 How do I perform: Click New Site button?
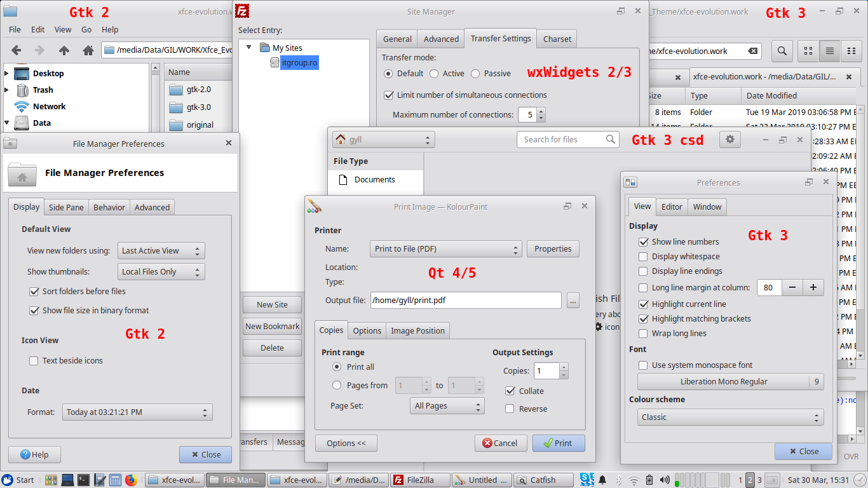coord(272,305)
